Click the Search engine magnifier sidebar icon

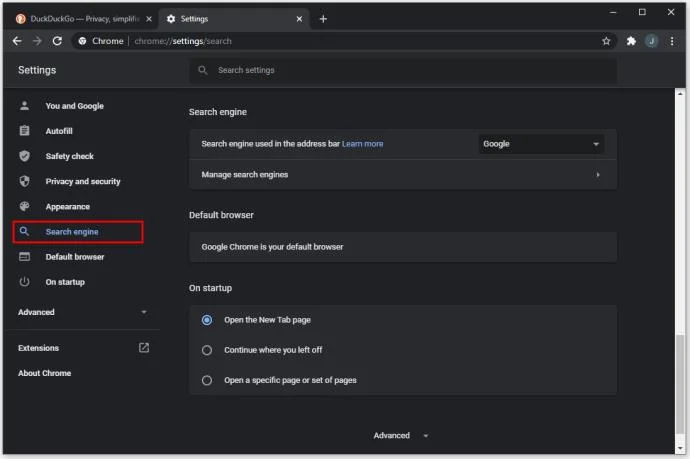pyautogui.click(x=24, y=231)
